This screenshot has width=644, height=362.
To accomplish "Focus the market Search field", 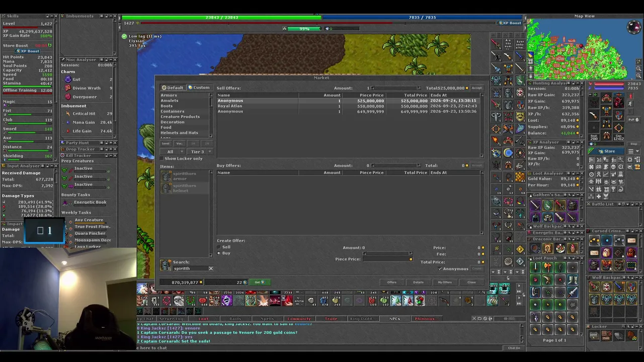I will click(x=190, y=268).
